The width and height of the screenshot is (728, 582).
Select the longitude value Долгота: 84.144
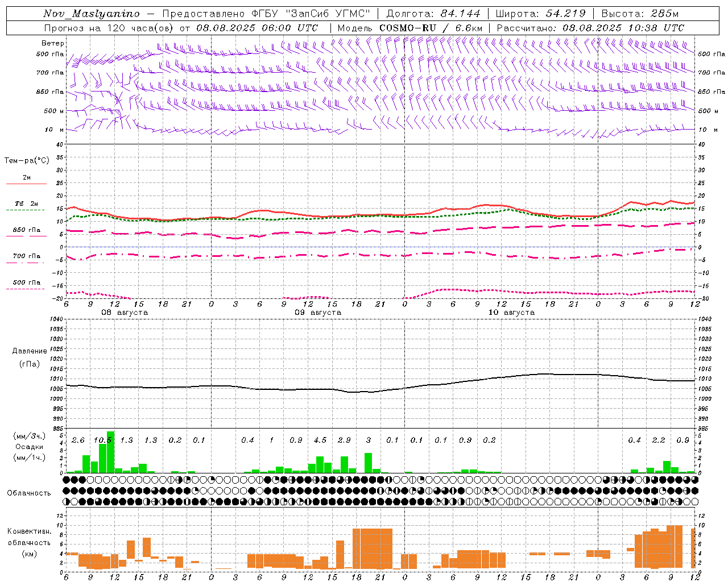tap(433, 14)
